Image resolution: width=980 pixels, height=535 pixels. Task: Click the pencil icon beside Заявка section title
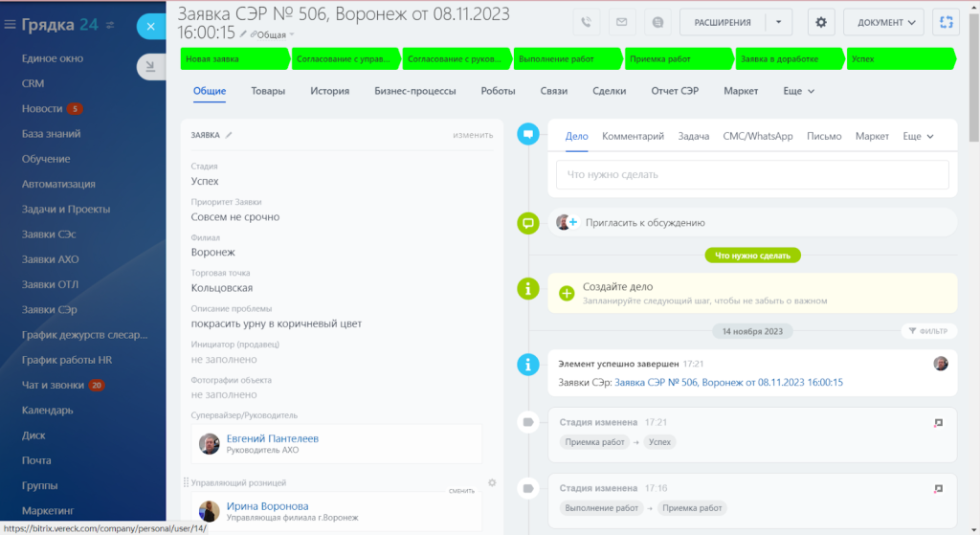[229, 135]
